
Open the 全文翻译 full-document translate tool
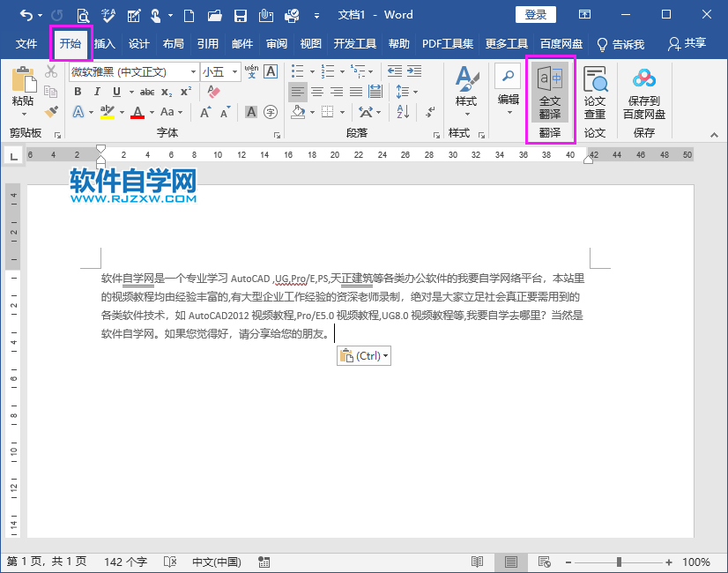point(550,93)
